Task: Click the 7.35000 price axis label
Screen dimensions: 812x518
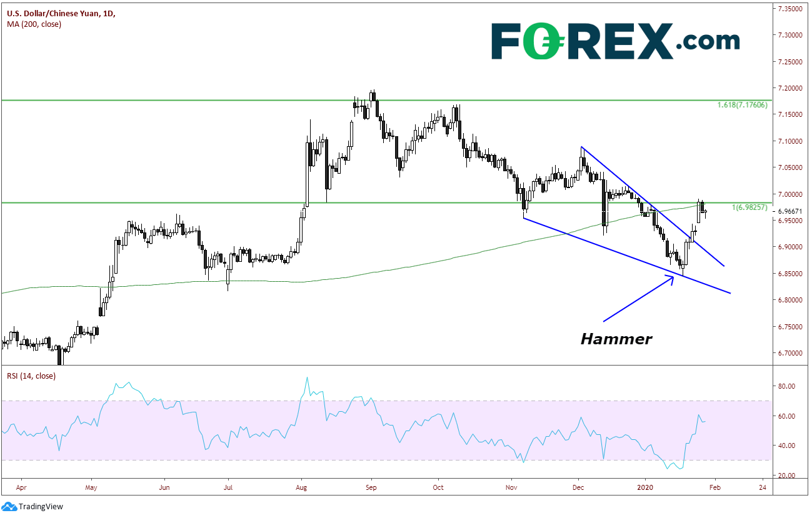Action: coord(789,9)
